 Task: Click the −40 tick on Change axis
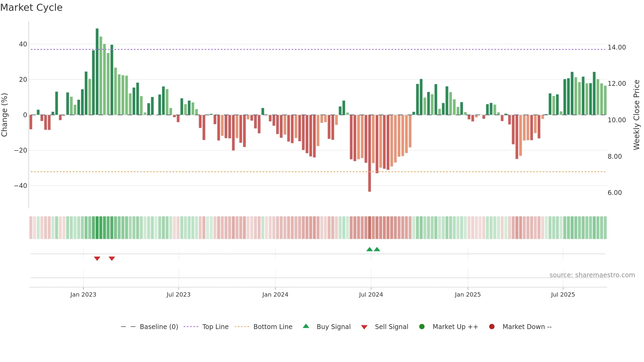(x=21, y=186)
